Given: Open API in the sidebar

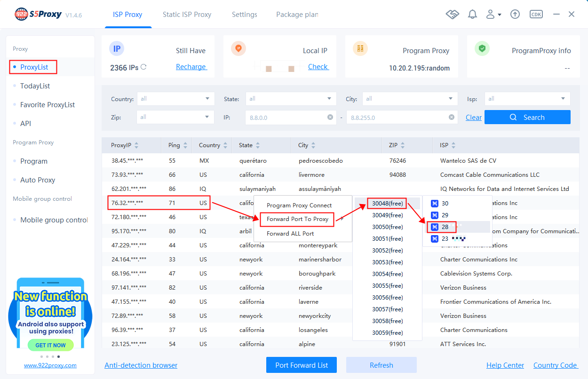Looking at the screenshot, I should pos(25,124).
